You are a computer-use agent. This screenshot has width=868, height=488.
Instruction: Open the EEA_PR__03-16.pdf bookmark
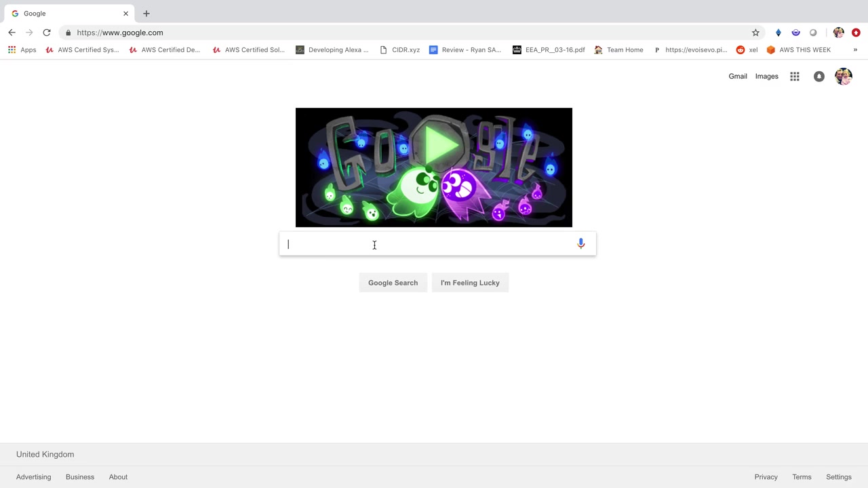click(549, 49)
